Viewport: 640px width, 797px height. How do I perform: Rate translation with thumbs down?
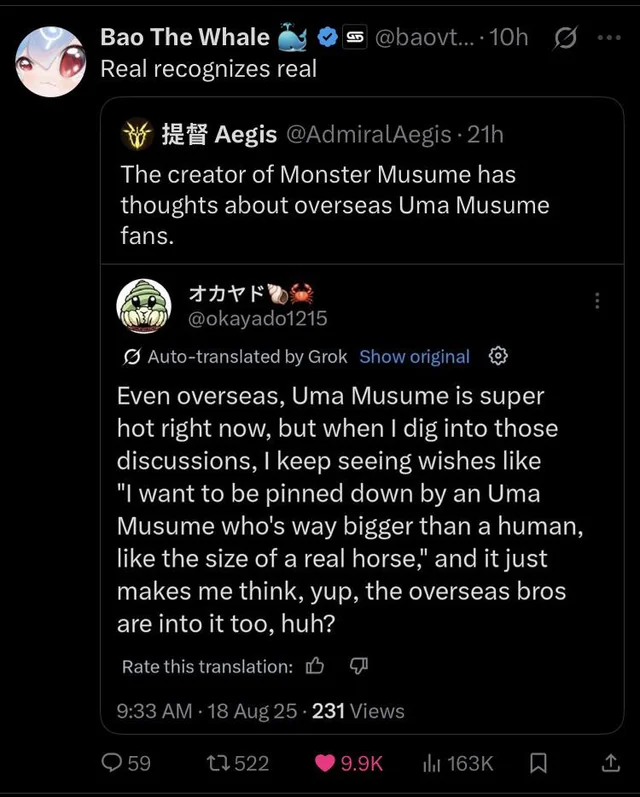point(359,666)
